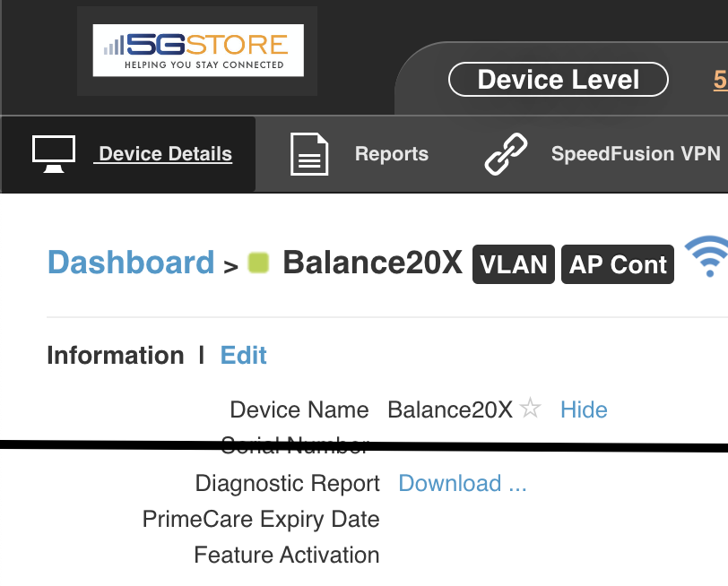Click the 5GStore logo image
This screenshot has height=586, width=728.
click(x=198, y=50)
